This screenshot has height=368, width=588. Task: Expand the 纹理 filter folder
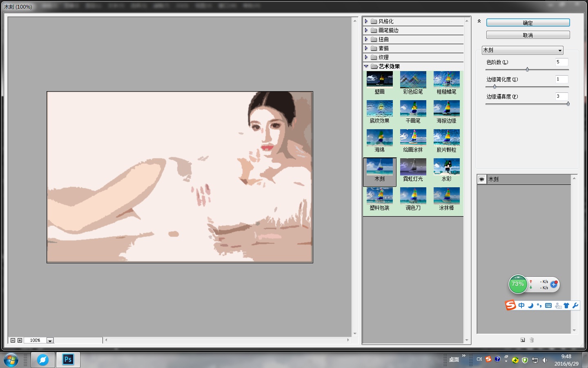366,57
